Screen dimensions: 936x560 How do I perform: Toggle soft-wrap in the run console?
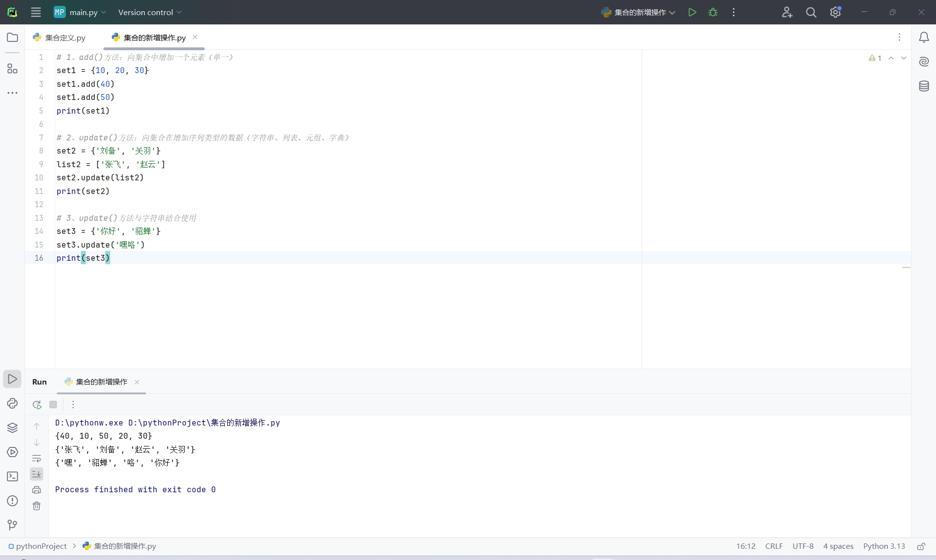coord(37,458)
